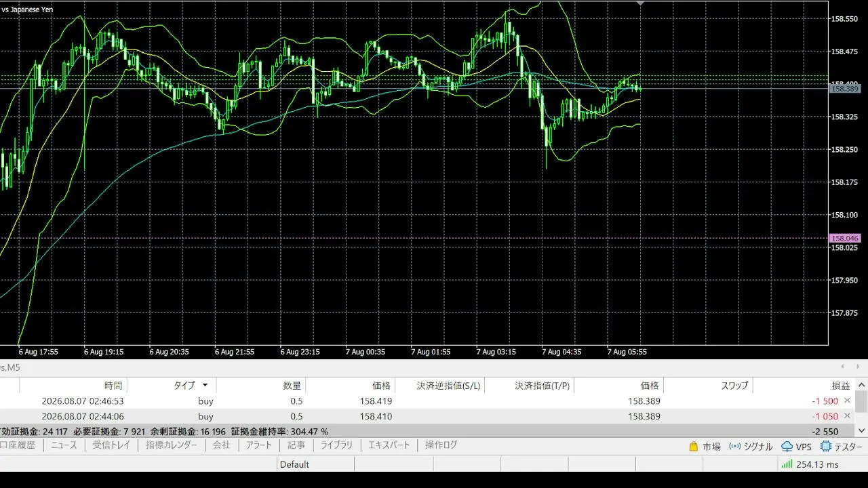Close the buy position showing -1 050 loss
The width and height of the screenshot is (868, 488).
pos(847,416)
